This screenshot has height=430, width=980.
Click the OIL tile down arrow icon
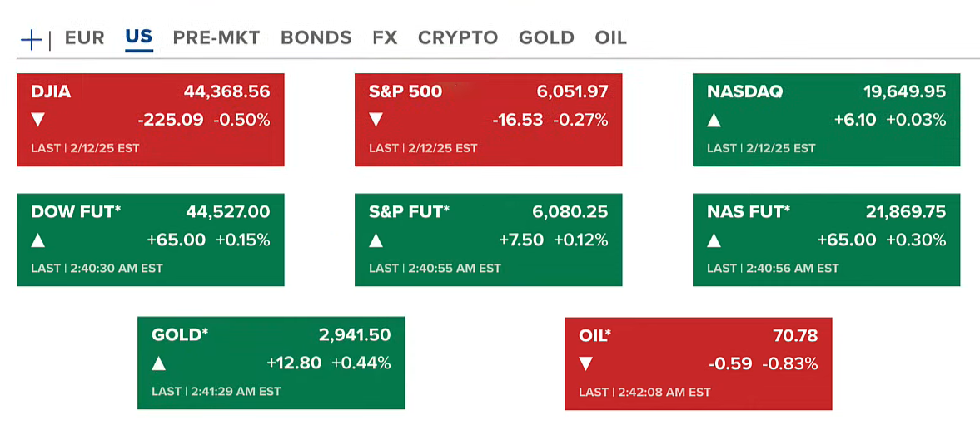(x=585, y=364)
